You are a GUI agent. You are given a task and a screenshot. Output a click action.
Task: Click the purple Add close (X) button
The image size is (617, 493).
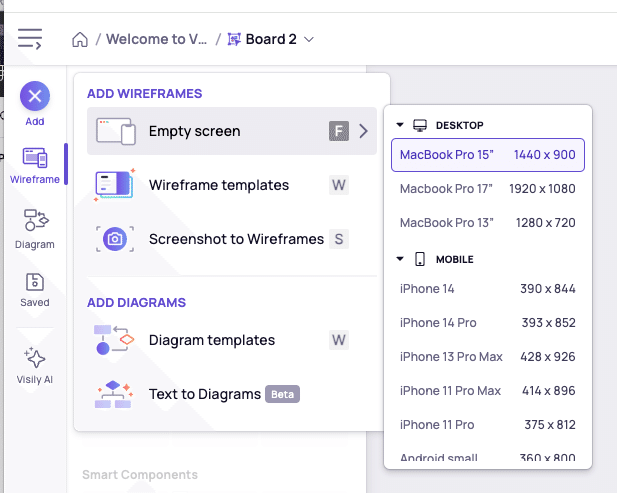coord(35,96)
